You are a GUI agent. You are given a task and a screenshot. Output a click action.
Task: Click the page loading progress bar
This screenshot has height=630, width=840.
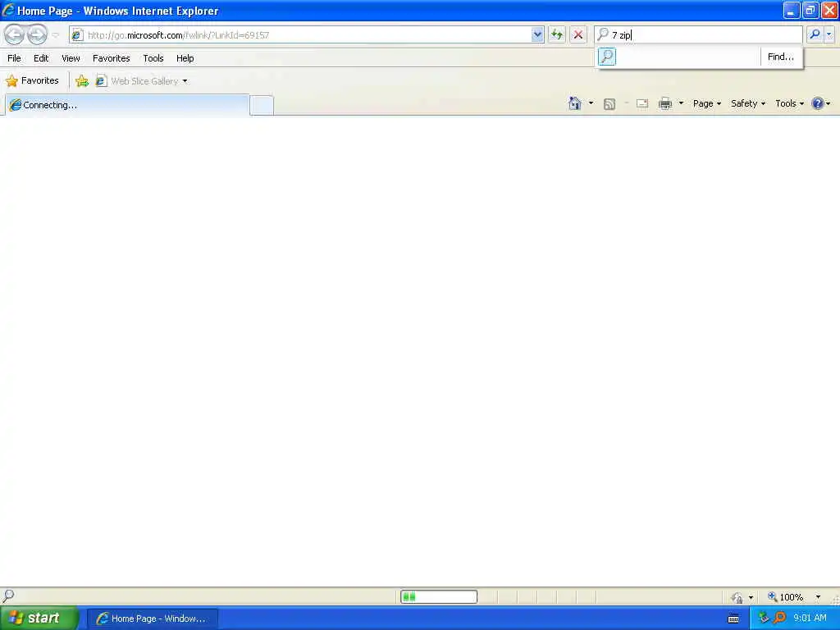click(439, 597)
